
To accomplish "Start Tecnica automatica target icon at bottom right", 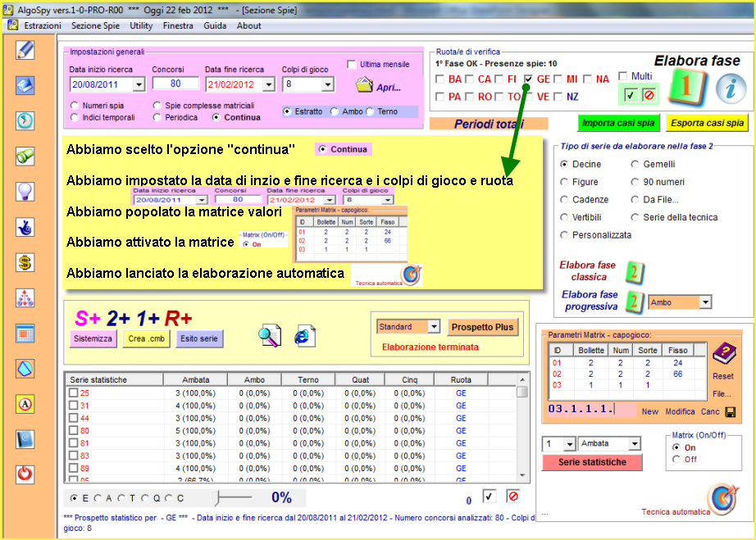I will (x=722, y=499).
